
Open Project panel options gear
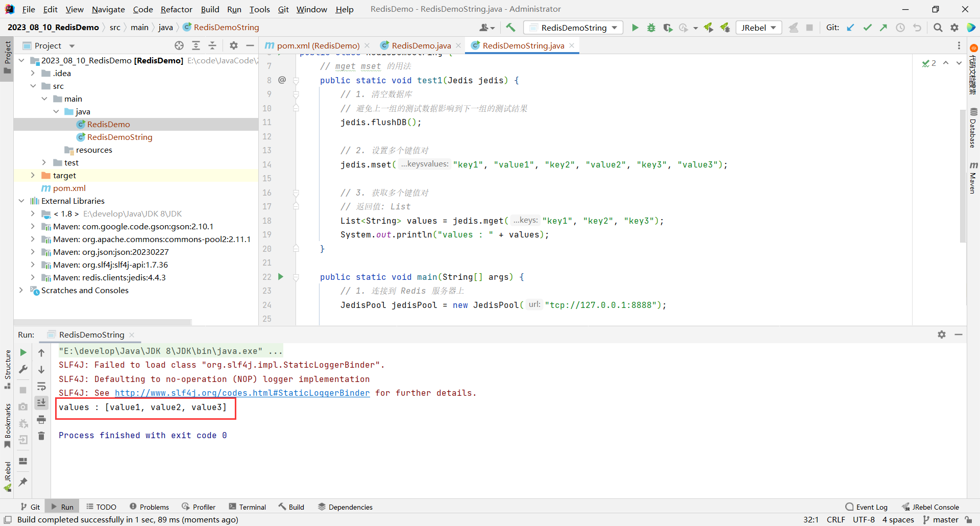[234, 45]
